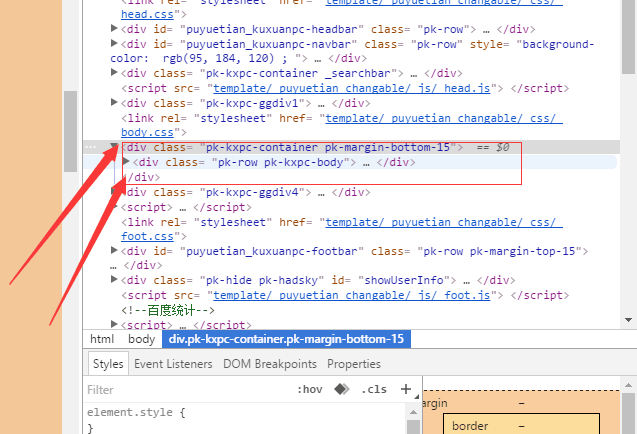637x434 pixels.
Task: Expand the puyuetian_kuxuanpc-navbar div node
Action: coord(114,43)
